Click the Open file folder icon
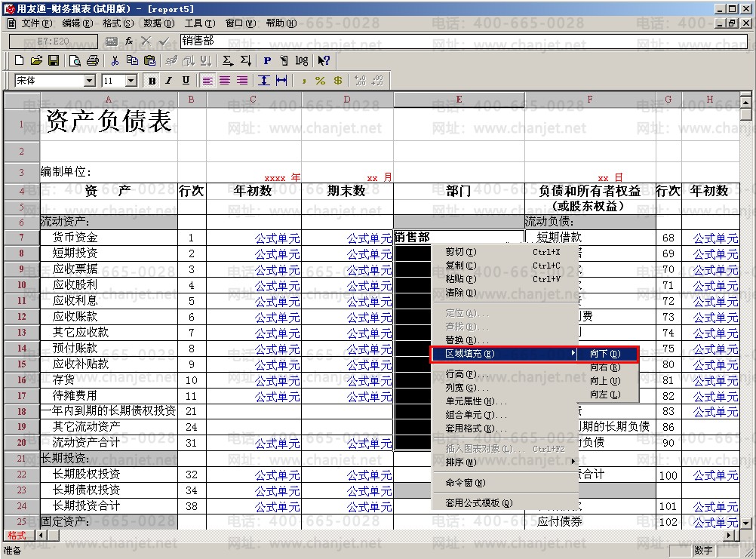Screen dimensions: 756x559 click(x=36, y=60)
